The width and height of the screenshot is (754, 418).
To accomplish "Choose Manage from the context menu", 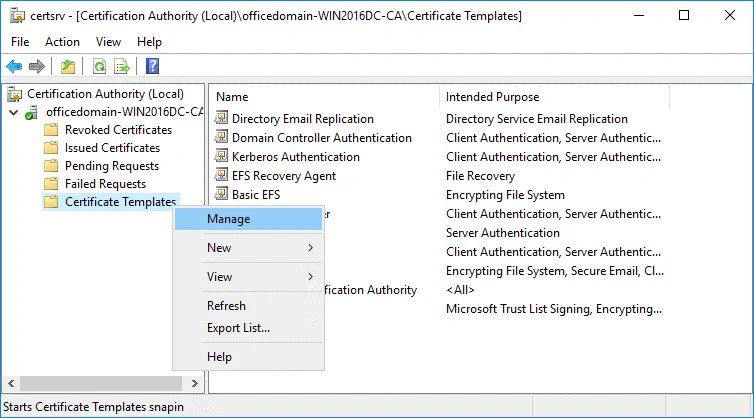I will (228, 219).
